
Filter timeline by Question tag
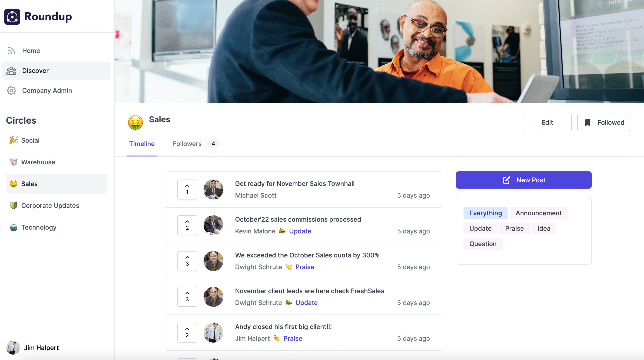tap(483, 244)
